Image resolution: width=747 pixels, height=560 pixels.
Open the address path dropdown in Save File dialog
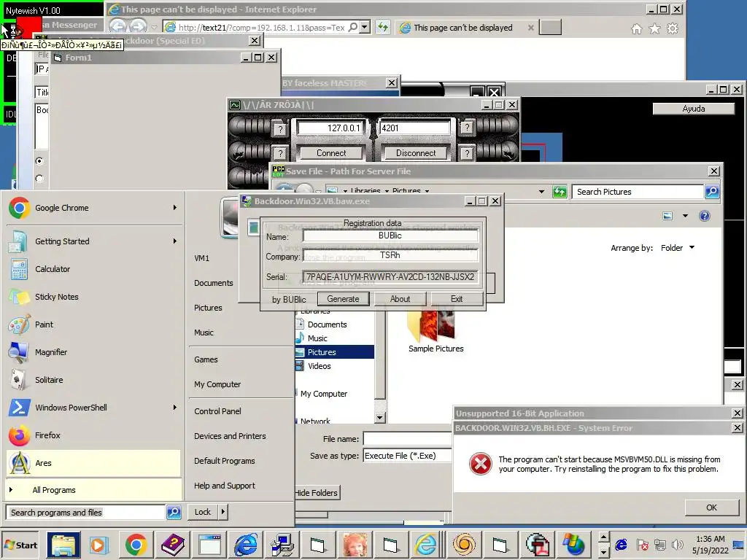541,192
